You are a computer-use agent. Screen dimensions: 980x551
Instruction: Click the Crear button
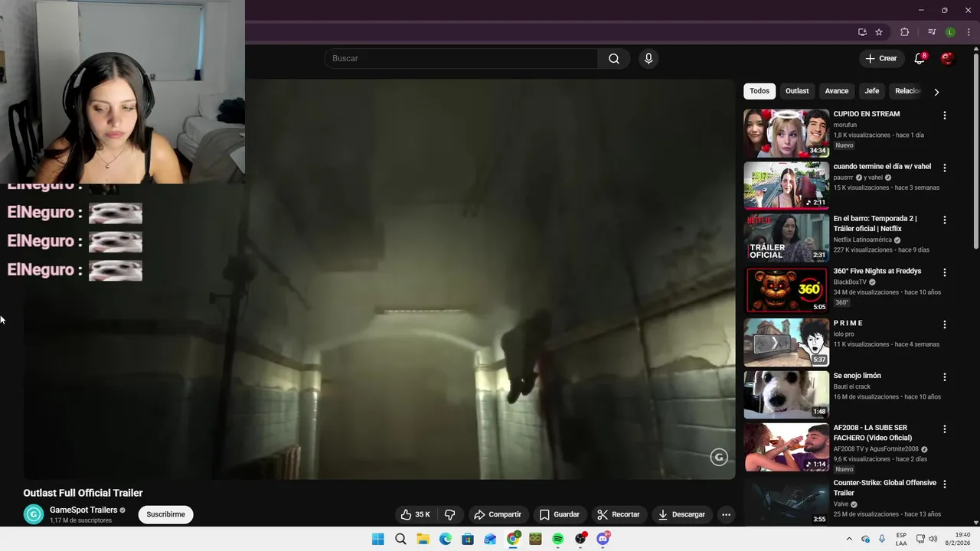(880, 58)
